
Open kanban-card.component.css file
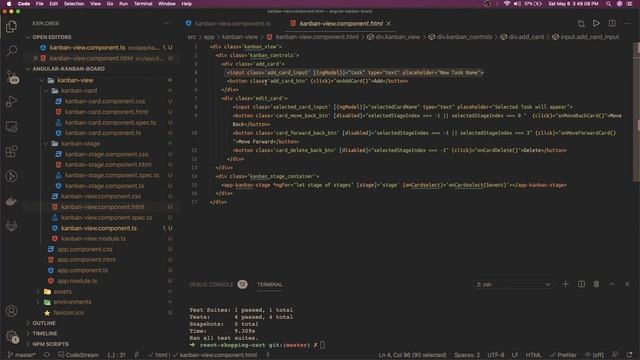(x=105, y=101)
